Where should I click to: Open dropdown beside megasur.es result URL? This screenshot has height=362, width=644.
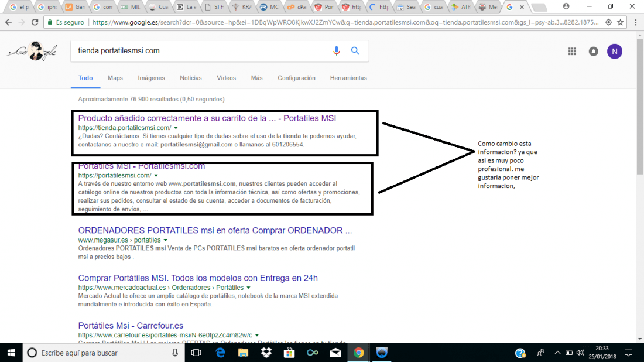click(166, 240)
